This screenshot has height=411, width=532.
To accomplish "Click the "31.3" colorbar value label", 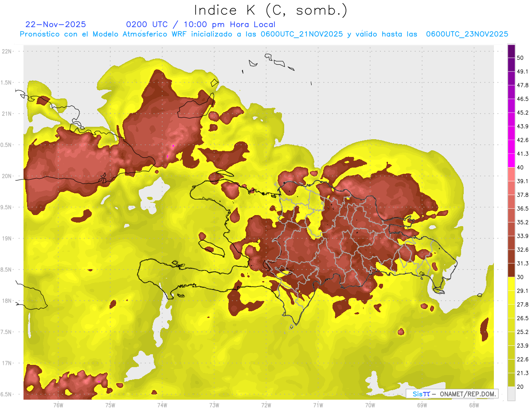I will pos(523,263).
